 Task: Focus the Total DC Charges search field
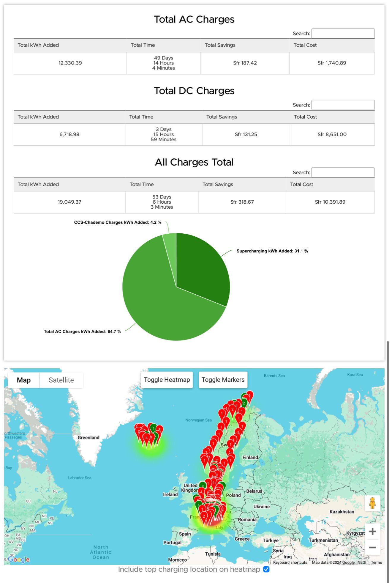point(343,105)
